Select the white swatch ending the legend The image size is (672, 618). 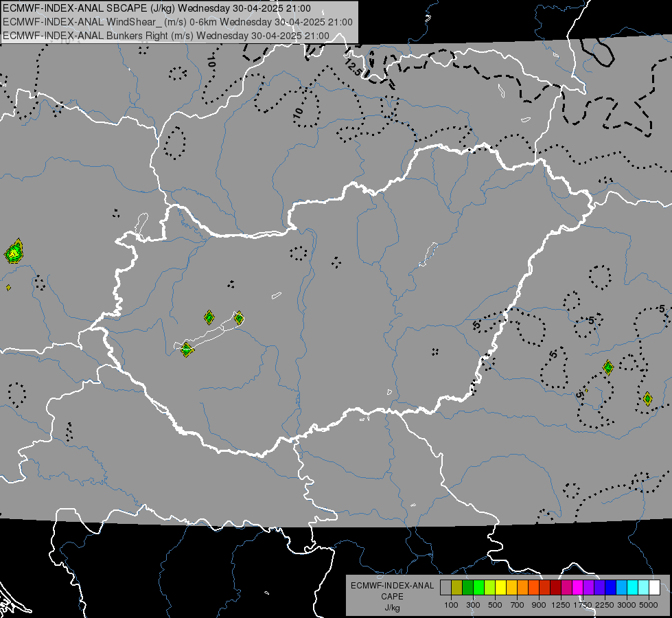point(654,588)
